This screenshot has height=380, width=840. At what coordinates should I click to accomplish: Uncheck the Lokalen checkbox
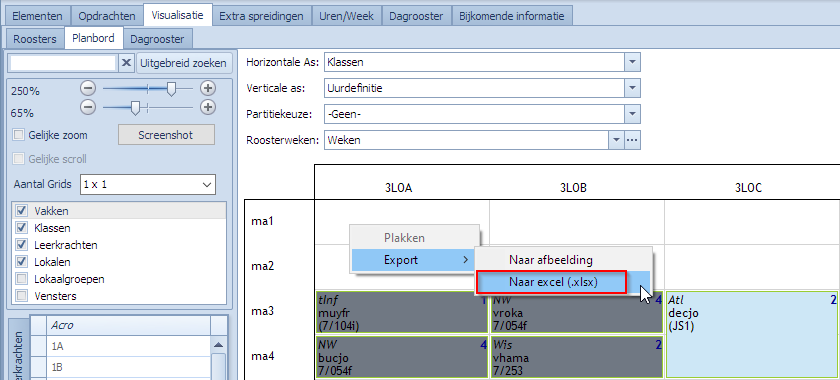[x=22, y=262]
